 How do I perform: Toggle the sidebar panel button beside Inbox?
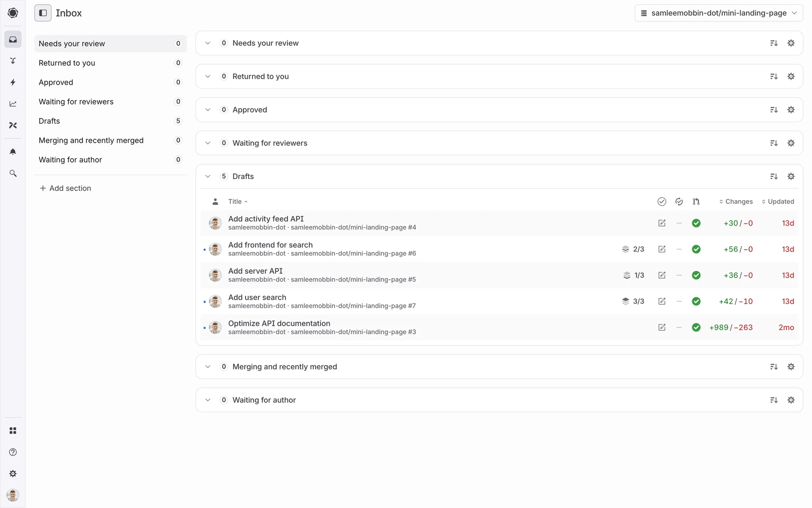tap(43, 13)
